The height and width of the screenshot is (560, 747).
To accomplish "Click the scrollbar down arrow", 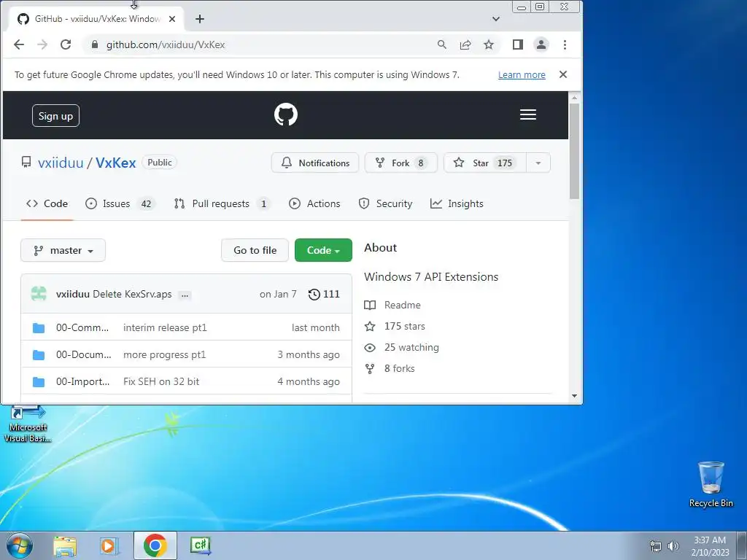I will click(x=574, y=396).
